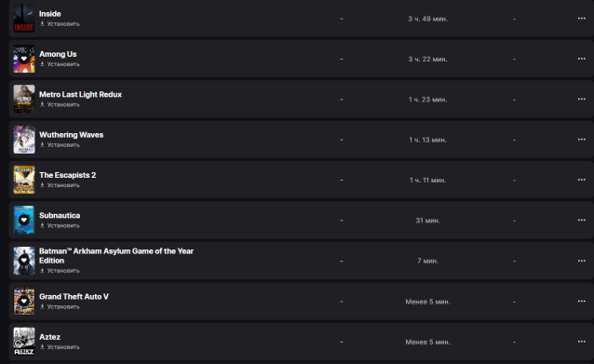Toggle favorite heart on Batman Arkham Asylum cover
The height and width of the screenshot is (364, 594).
(x=24, y=261)
